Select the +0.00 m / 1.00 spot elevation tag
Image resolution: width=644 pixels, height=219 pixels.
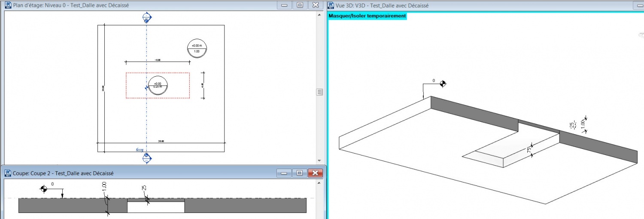click(197, 48)
